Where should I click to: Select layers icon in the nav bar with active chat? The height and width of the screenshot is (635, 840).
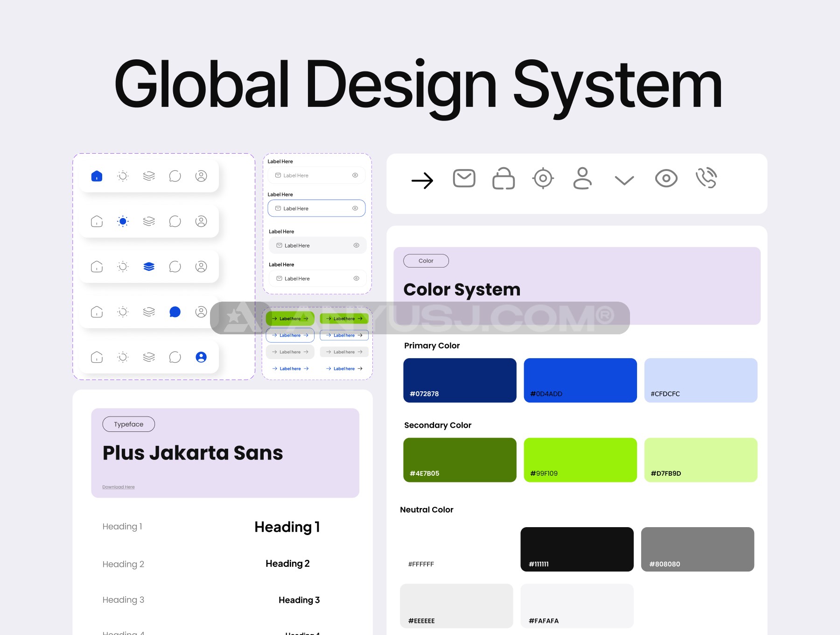pos(149,312)
